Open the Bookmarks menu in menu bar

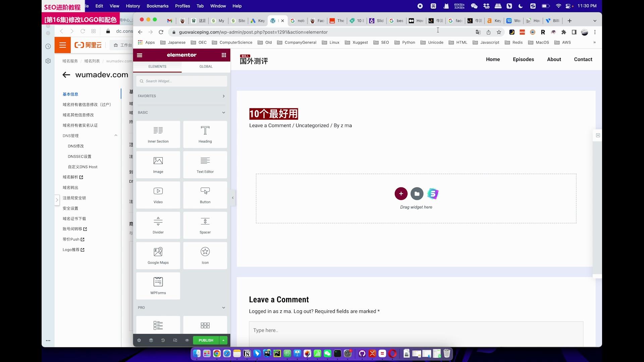point(158,6)
